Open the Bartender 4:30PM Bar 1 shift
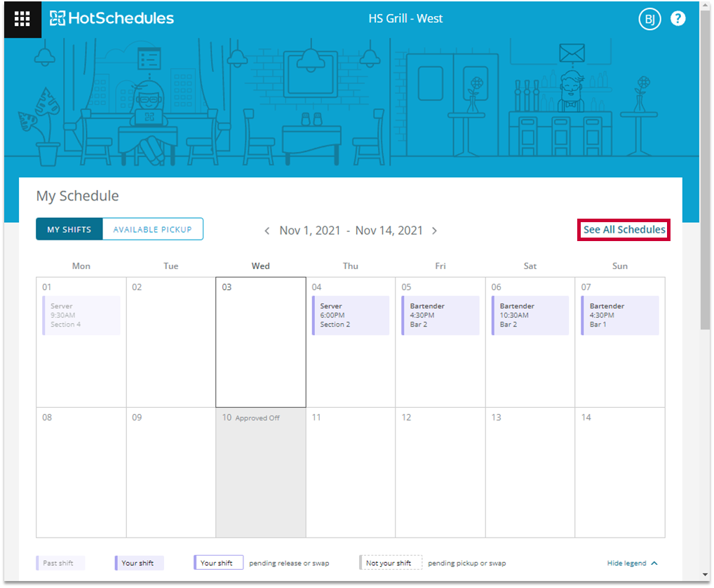This screenshot has width=714, height=588. coord(620,315)
